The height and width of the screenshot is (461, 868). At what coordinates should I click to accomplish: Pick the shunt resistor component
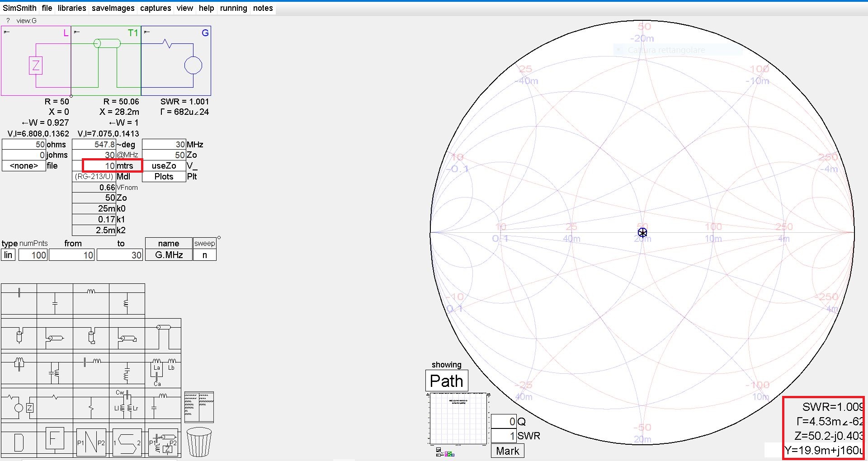click(91, 405)
